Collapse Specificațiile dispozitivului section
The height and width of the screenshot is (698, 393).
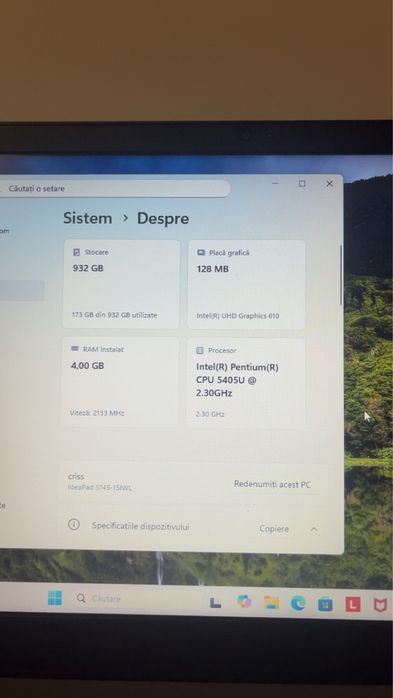click(314, 529)
